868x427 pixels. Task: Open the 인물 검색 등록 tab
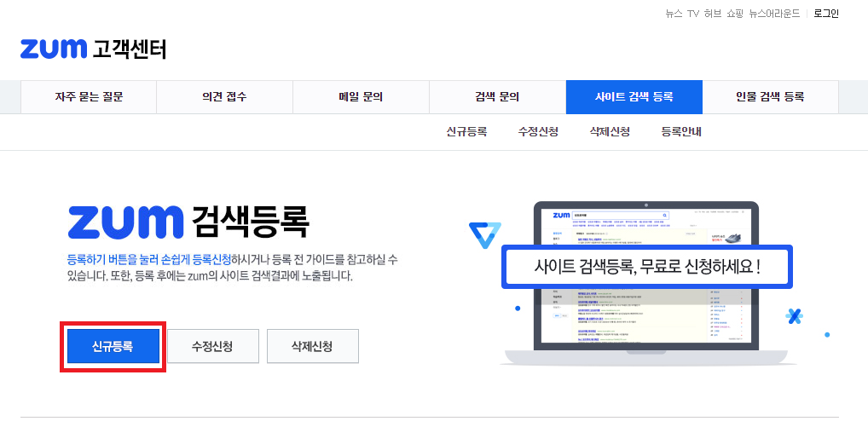coord(770,97)
